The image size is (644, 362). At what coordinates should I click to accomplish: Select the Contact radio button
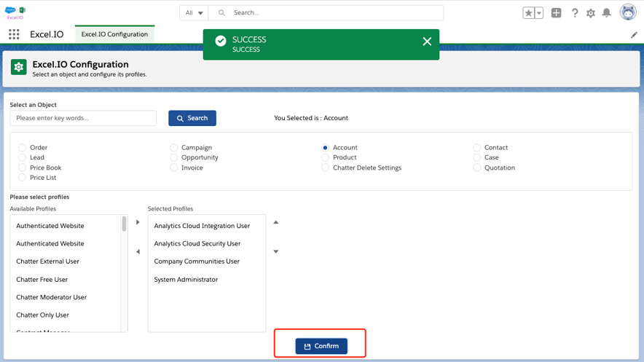[477, 148]
